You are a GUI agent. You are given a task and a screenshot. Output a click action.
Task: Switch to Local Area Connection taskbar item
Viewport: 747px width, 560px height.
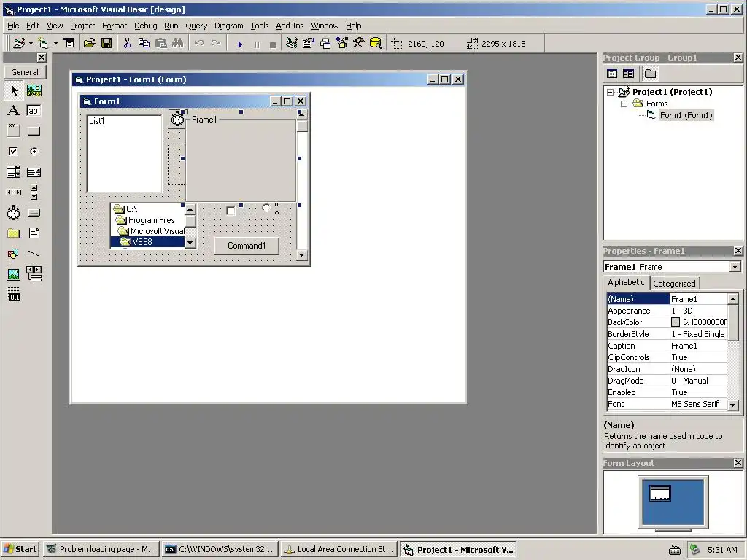tap(340, 549)
